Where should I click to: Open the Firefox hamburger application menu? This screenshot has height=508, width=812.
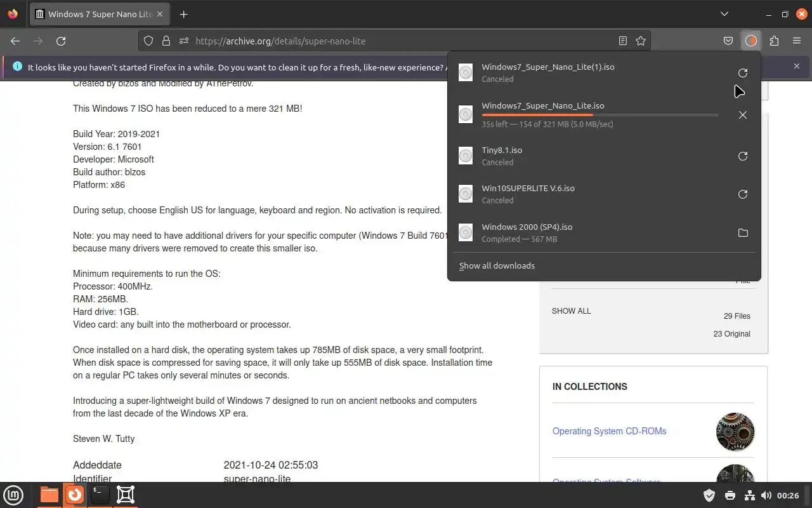coord(797,41)
